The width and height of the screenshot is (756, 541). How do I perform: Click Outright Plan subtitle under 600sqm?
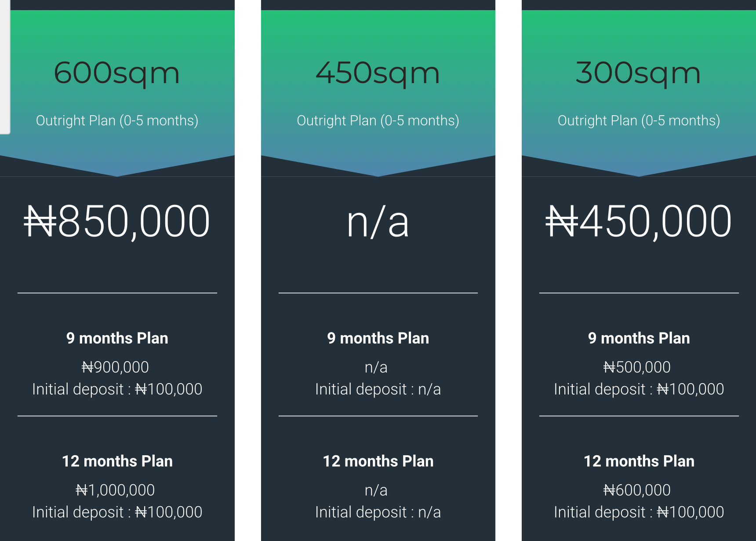[117, 121]
